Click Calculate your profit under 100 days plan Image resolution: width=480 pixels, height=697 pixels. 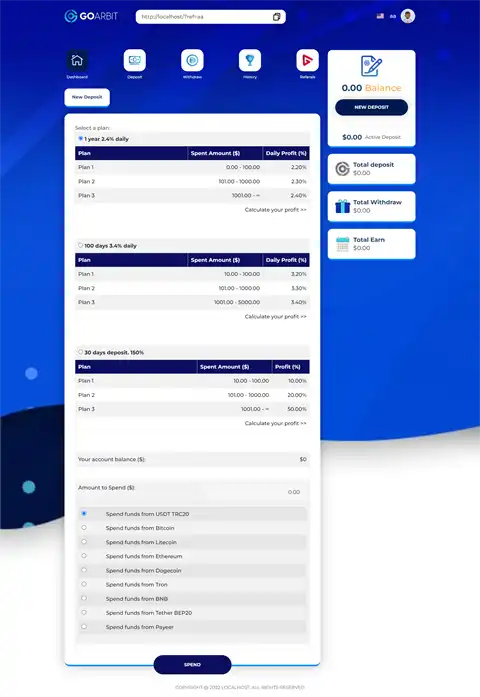(x=276, y=316)
